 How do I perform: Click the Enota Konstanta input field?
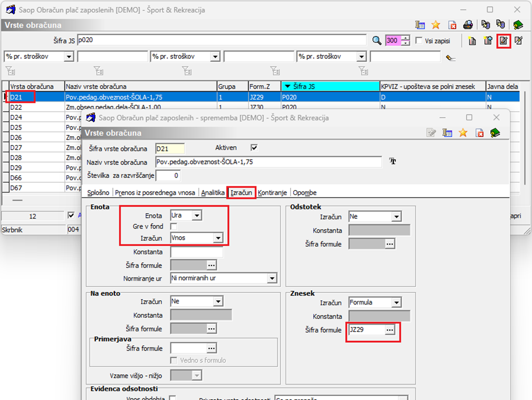coord(197,252)
